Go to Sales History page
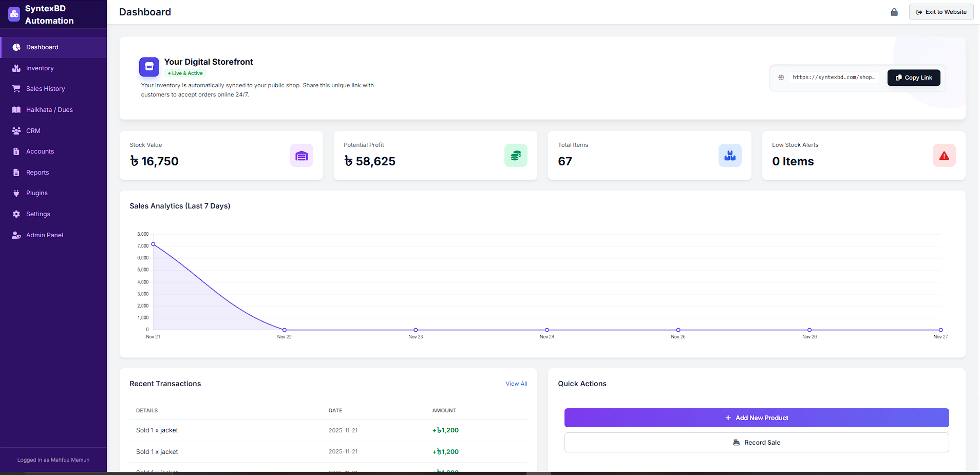The image size is (980, 475). (x=45, y=89)
